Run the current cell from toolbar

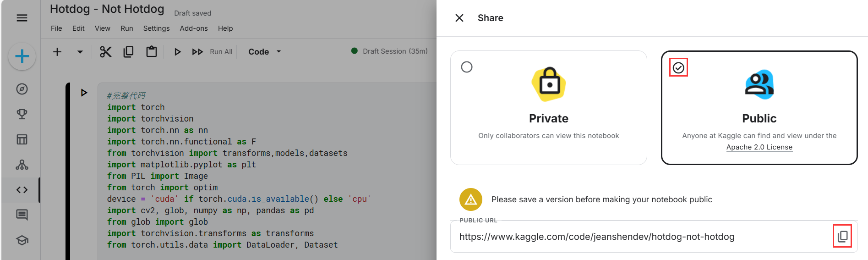[177, 52]
